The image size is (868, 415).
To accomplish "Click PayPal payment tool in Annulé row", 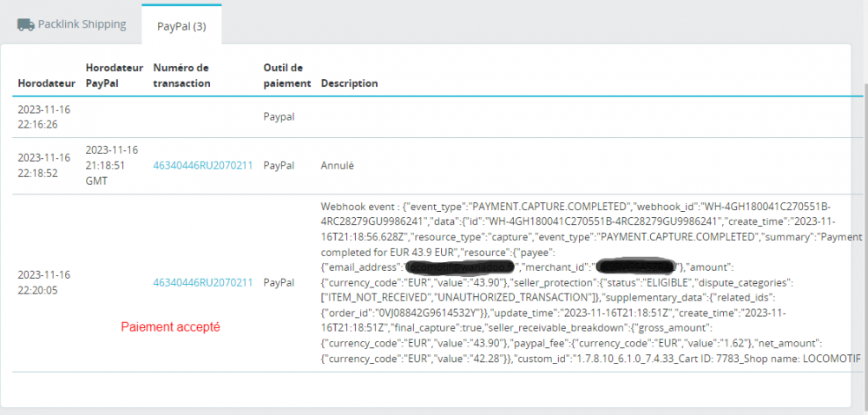I will click(279, 164).
